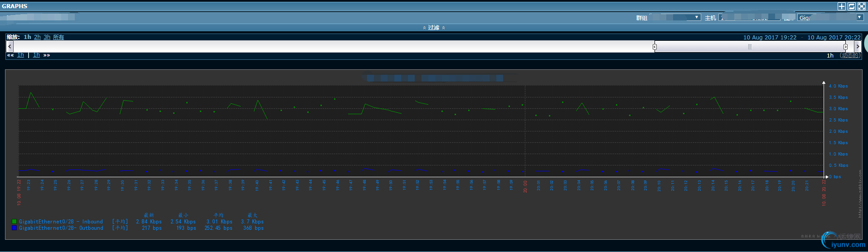Click Inbound maximum value 3.7 Kbps

252,222
